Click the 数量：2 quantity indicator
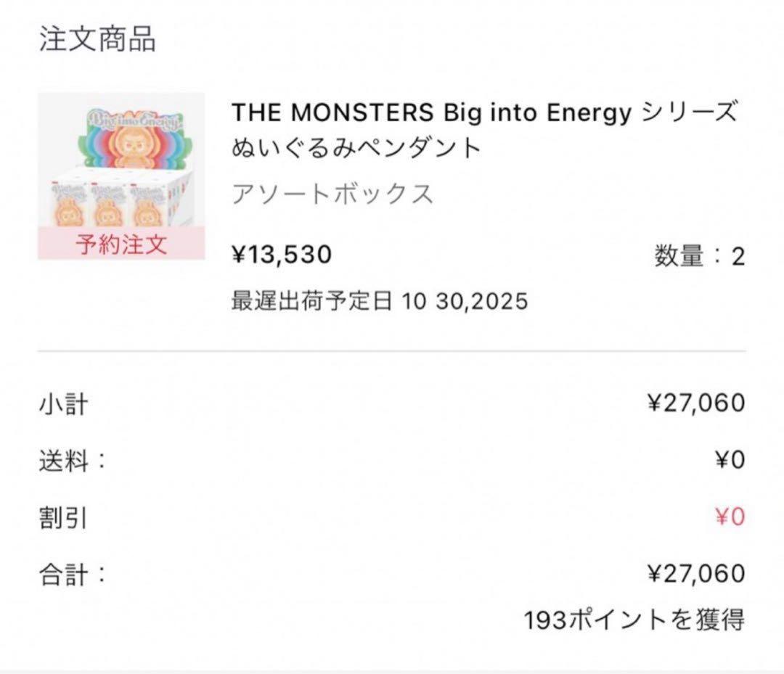 pos(699,256)
